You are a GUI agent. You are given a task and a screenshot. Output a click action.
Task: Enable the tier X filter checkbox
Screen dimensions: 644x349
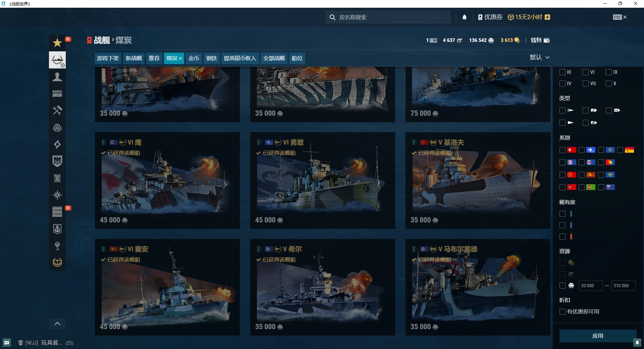click(x=608, y=84)
